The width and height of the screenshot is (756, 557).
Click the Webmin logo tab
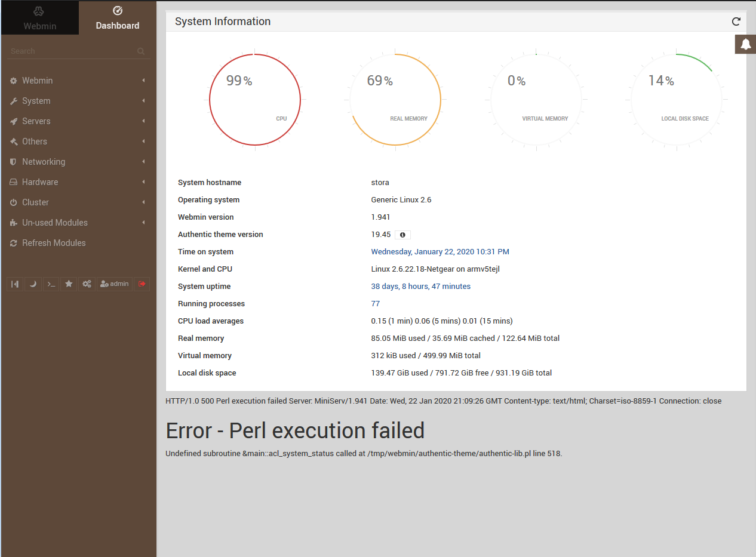(x=39, y=17)
